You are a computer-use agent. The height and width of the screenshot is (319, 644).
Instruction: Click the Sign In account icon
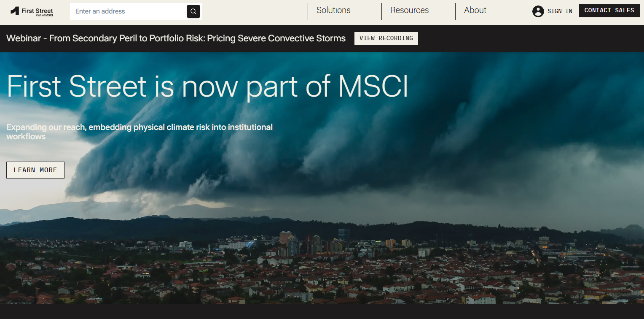[538, 11]
